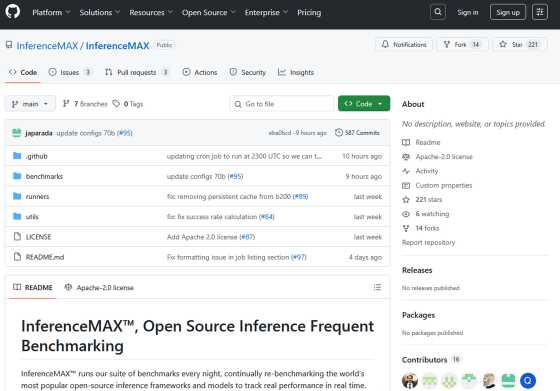
Task: Click the repository icon before InferenceMAX owner
Action: point(9,45)
